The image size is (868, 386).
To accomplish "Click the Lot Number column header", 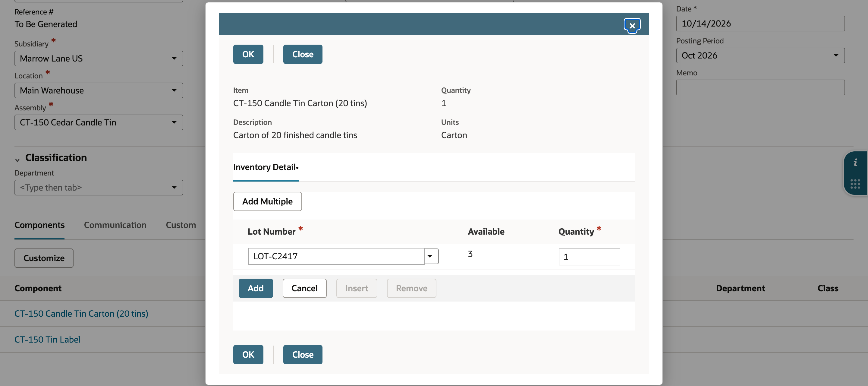I will point(272,232).
